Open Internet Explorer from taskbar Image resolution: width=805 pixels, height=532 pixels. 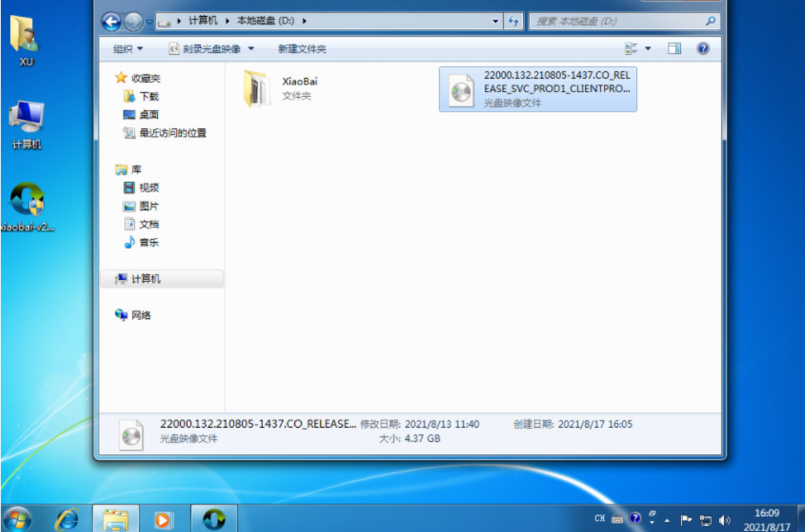(68, 519)
